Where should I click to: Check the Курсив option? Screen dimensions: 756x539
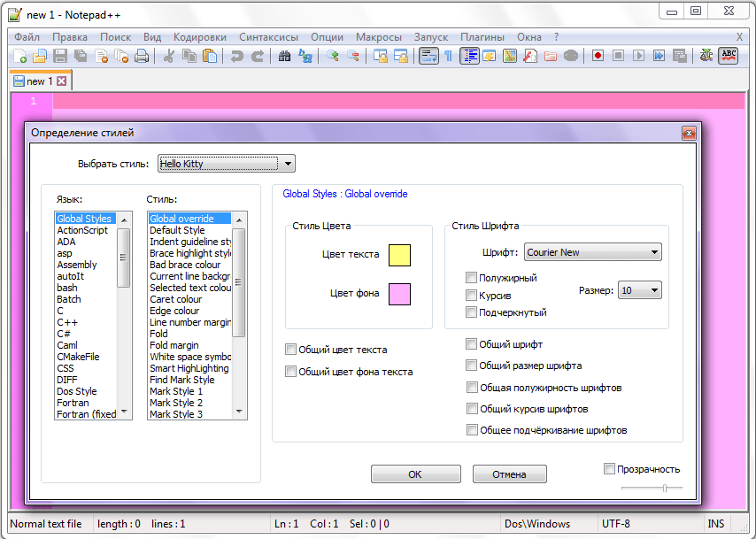pos(472,296)
